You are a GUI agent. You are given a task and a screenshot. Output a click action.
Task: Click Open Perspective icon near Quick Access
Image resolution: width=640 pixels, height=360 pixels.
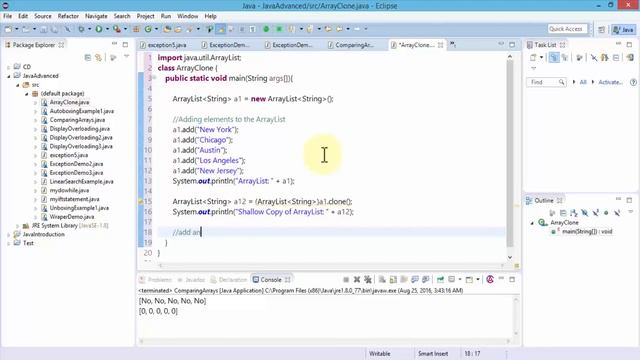601,29
